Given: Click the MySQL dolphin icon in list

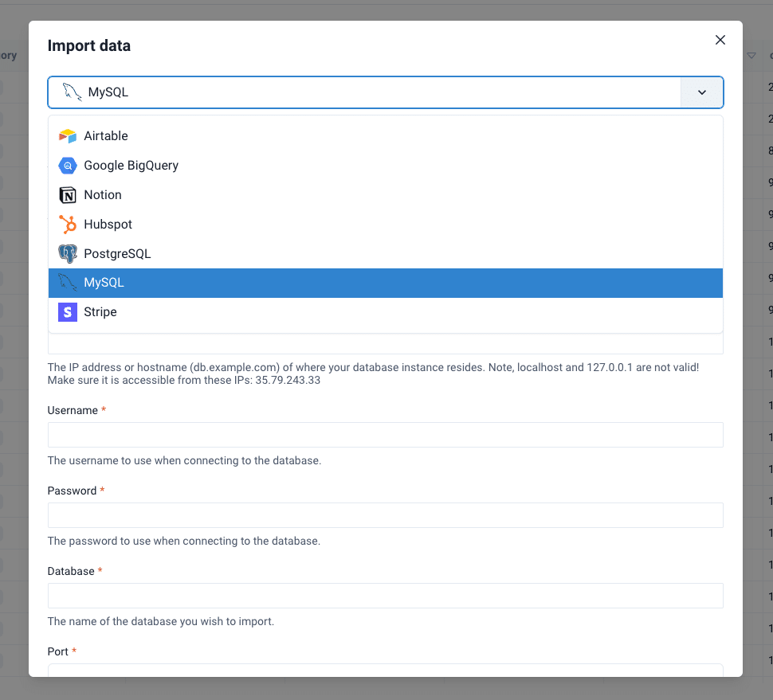Looking at the screenshot, I should click(x=68, y=283).
